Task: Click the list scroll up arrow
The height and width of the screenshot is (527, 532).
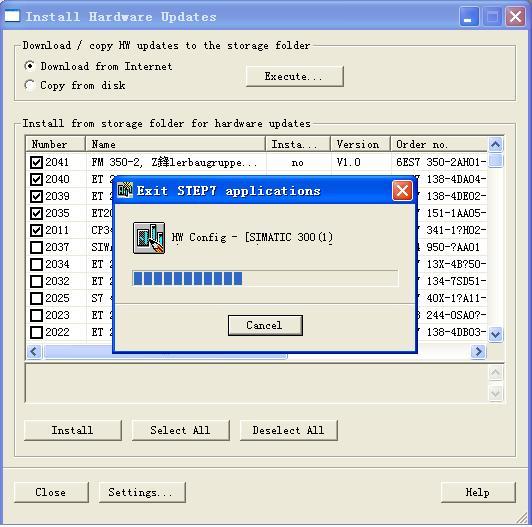Action: click(495, 145)
